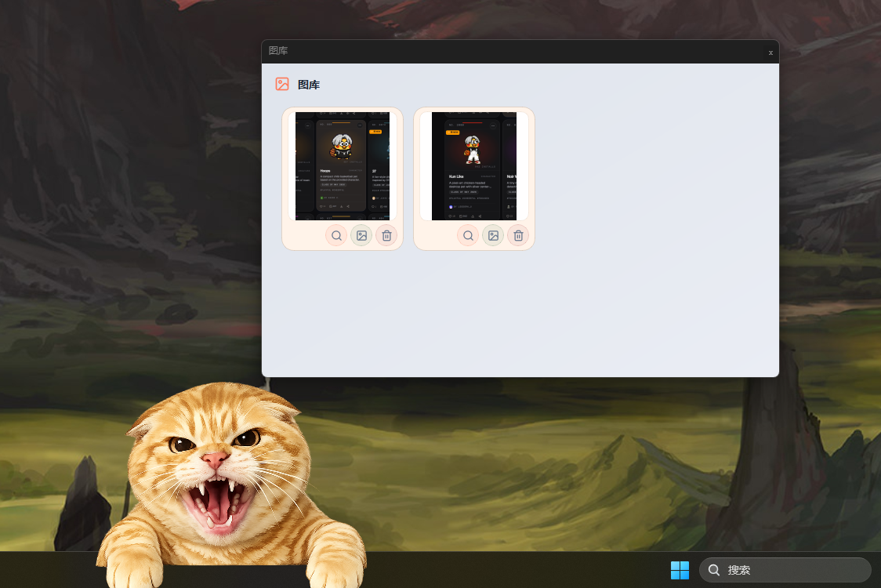
Task: Focus the taskbar 搜索 search field
Action: pos(785,570)
